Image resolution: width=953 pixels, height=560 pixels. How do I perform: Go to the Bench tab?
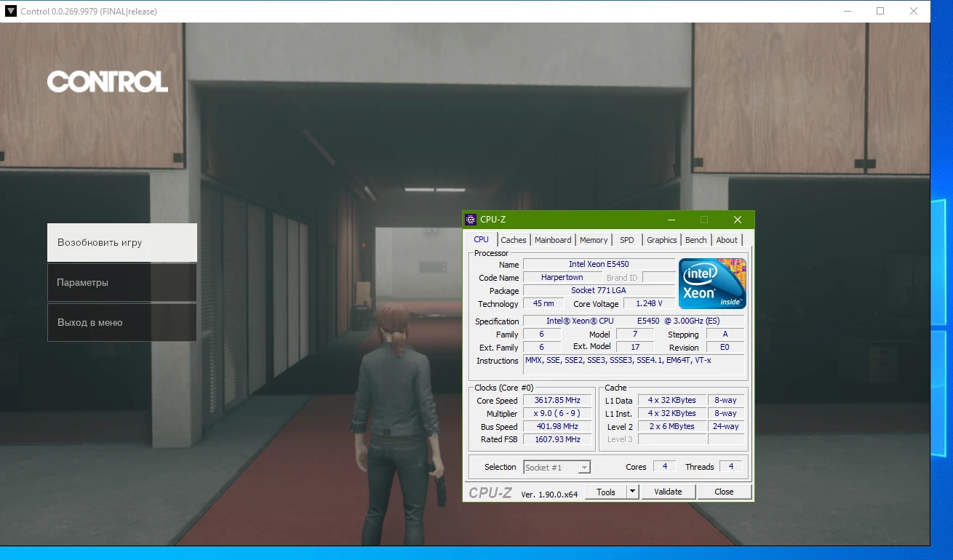coord(695,240)
